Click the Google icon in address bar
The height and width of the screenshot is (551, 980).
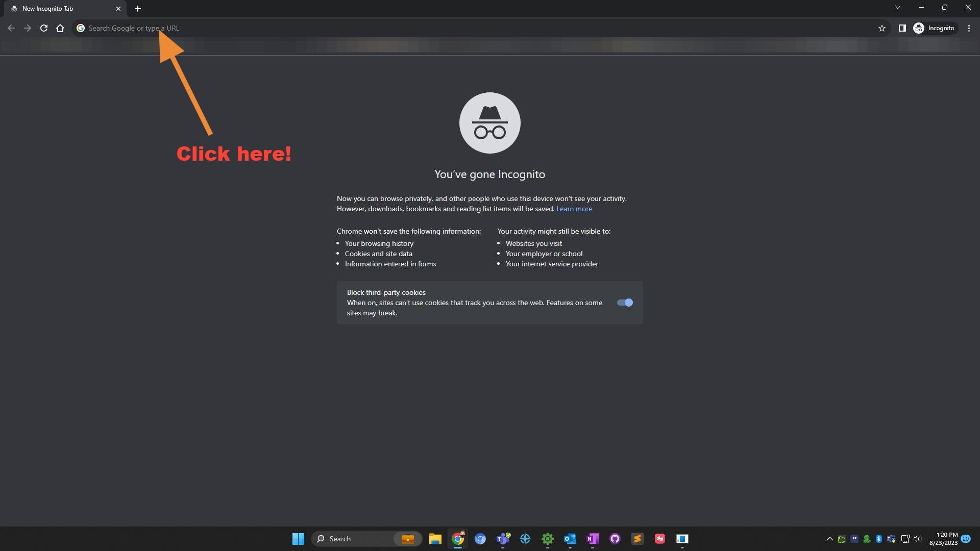coord(81,28)
